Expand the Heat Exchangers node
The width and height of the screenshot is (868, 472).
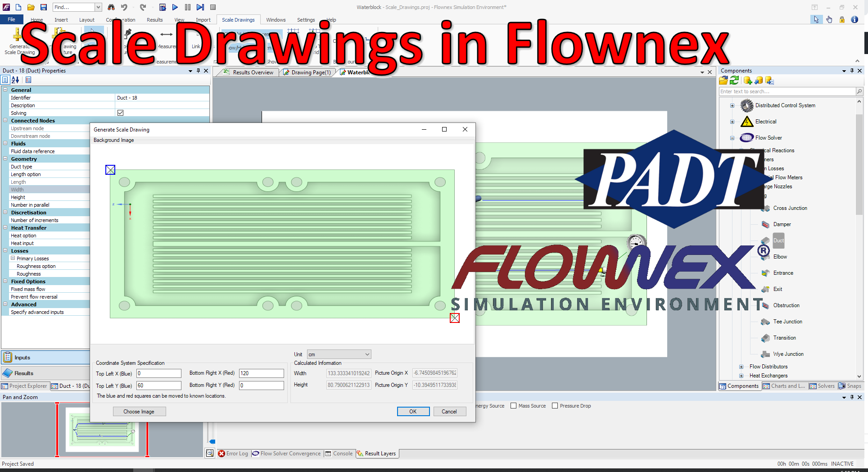pos(741,376)
